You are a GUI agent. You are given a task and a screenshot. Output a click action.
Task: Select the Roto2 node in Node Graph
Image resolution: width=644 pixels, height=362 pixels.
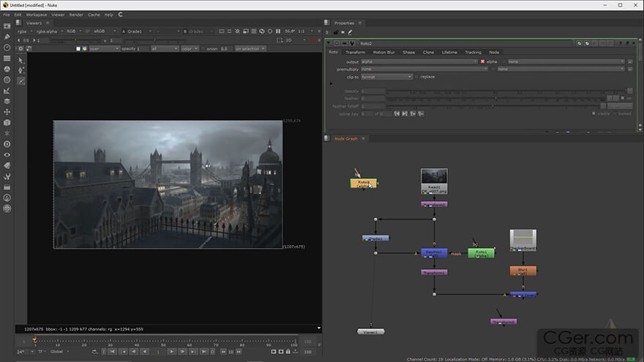click(x=363, y=184)
